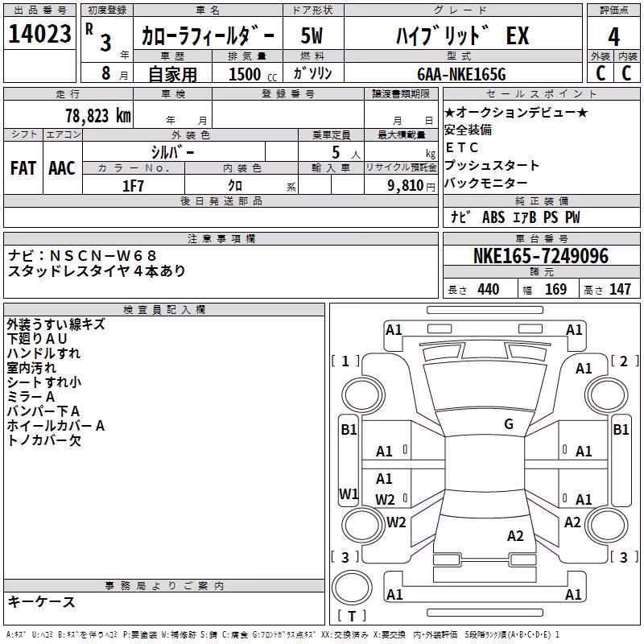The height and width of the screenshot is (644, 644).
Task: Click overall evaluation score 4
Action: point(613,37)
